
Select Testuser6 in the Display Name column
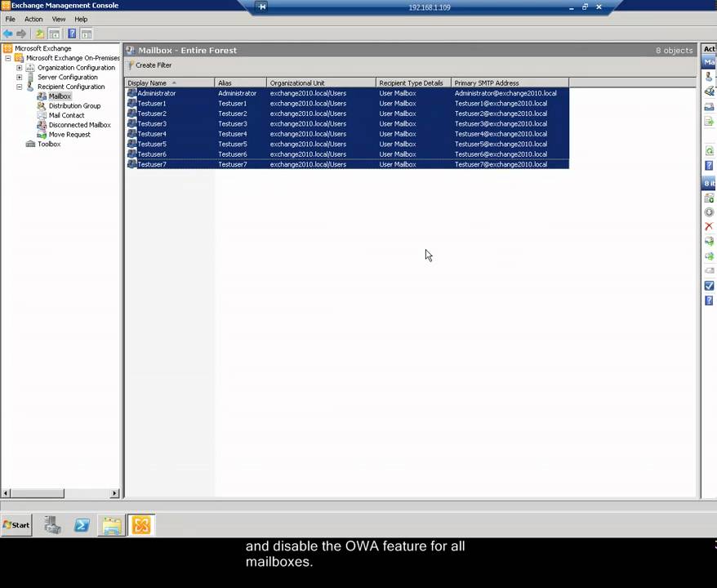(x=152, y=154)
